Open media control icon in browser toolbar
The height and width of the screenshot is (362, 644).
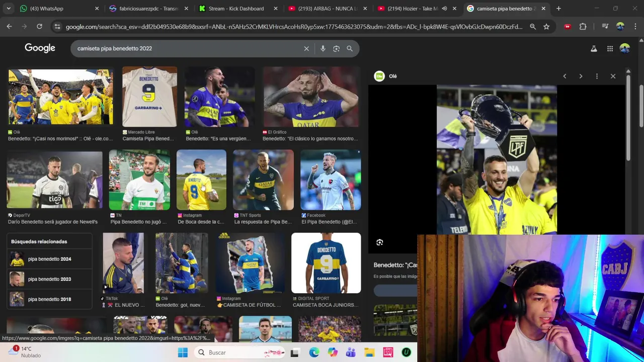click(605, 27)
